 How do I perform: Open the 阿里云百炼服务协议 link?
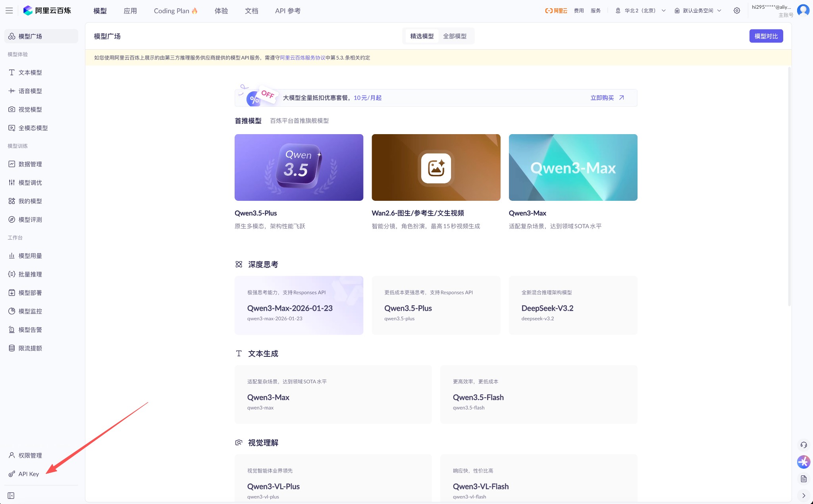click(x=302, y=58)
